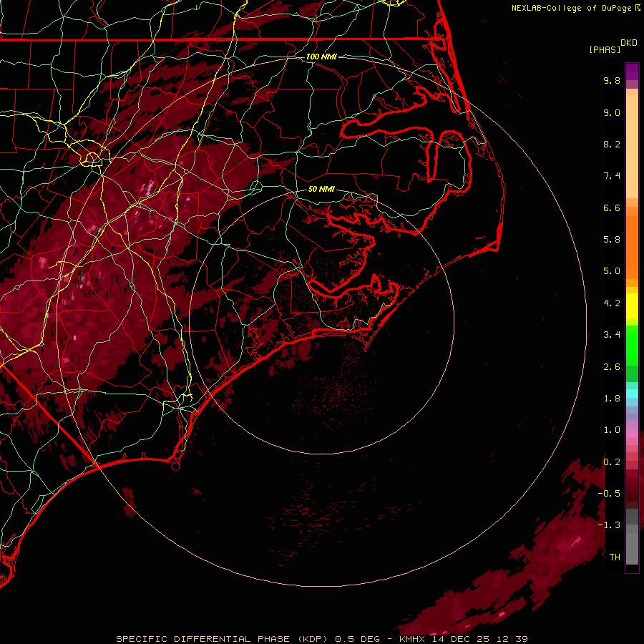This screenshot has width=644, height=644.
Task: Click the 0.2 value on the color scale
Action: [x=612, y=462]
